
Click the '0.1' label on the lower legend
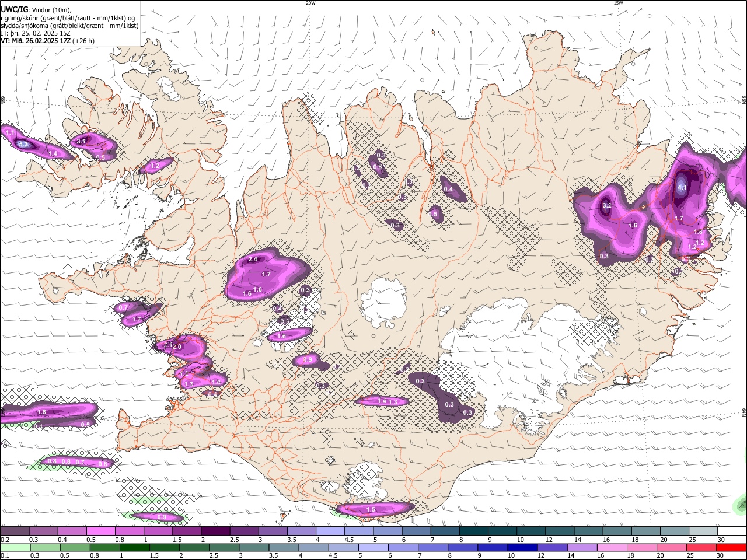pos(5,556)
